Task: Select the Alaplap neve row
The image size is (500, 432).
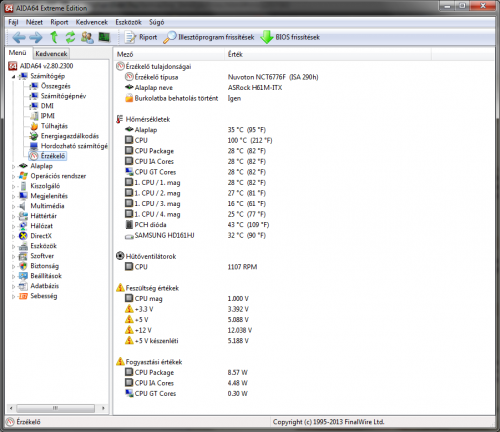Action: coord(203,88)
